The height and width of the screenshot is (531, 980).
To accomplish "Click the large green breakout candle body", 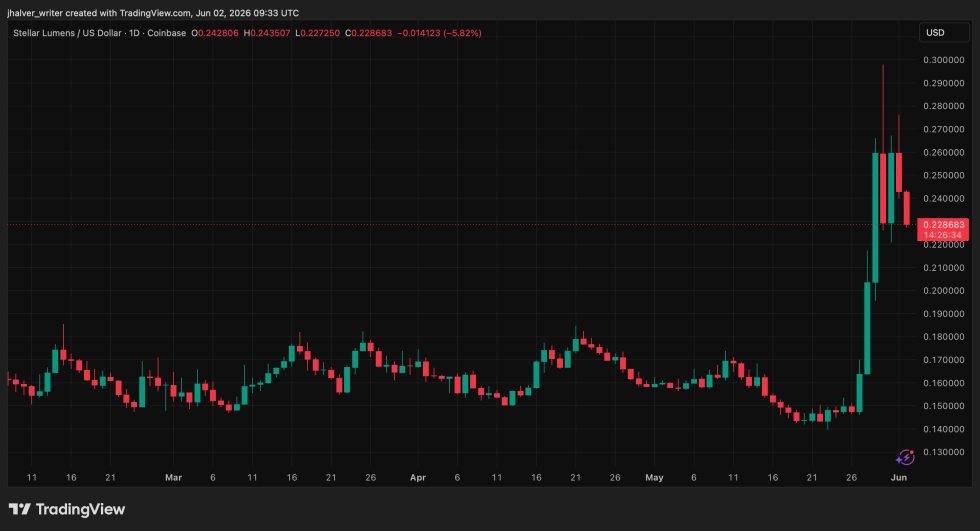I will point(875,217).
